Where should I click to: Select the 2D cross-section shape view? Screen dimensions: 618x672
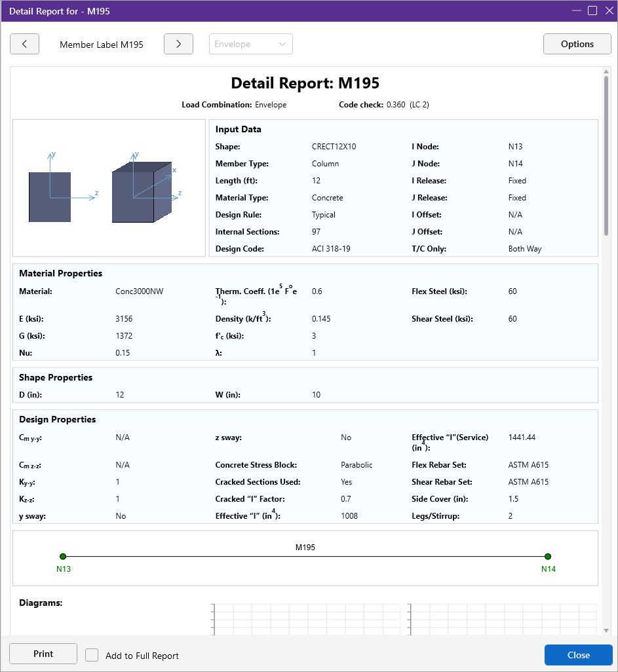coord(50,196)
